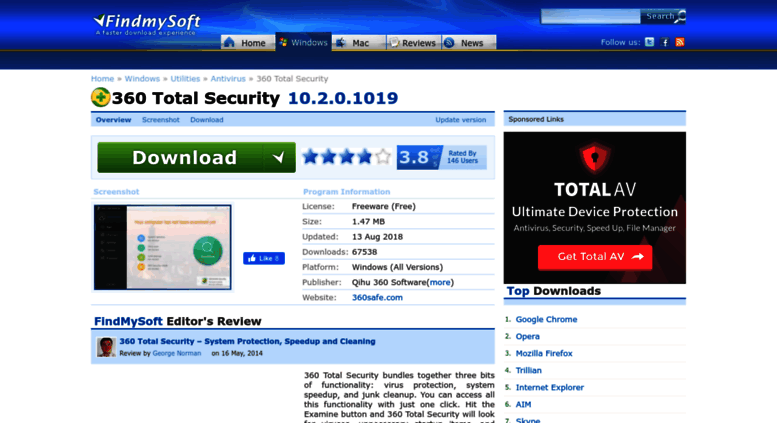
Task: Open the review title link
Action: pos(247,341)
